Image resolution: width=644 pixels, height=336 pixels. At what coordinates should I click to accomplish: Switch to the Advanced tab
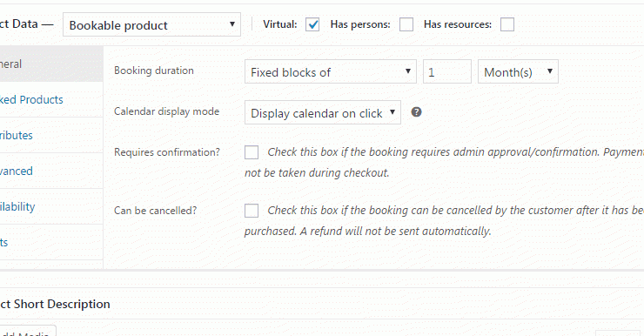(x=51, y=171)
